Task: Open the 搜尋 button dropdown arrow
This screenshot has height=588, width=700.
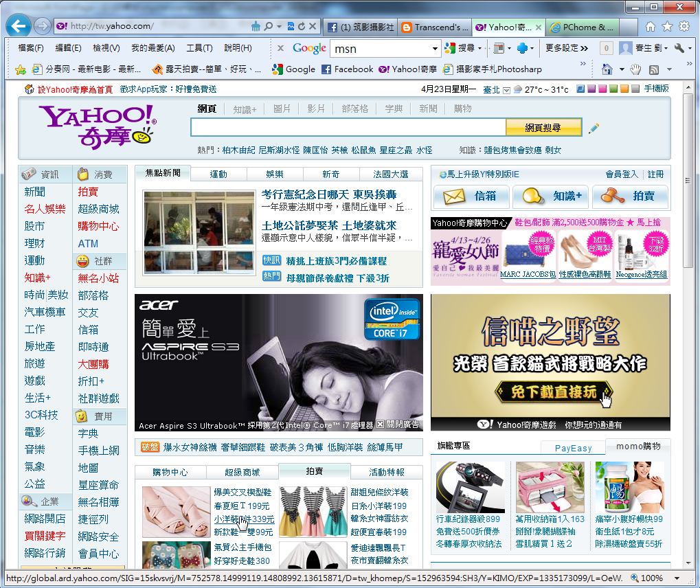Action: pos(480,48)
